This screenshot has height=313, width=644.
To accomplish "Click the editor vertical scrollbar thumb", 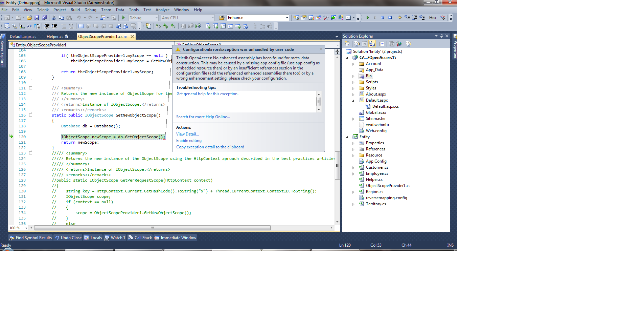I will 337,165.
